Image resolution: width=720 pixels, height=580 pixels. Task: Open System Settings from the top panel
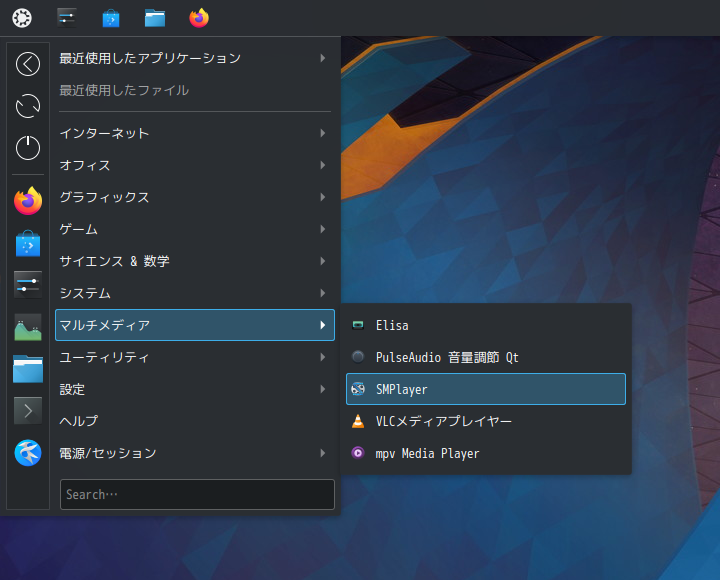click(67, 18)
